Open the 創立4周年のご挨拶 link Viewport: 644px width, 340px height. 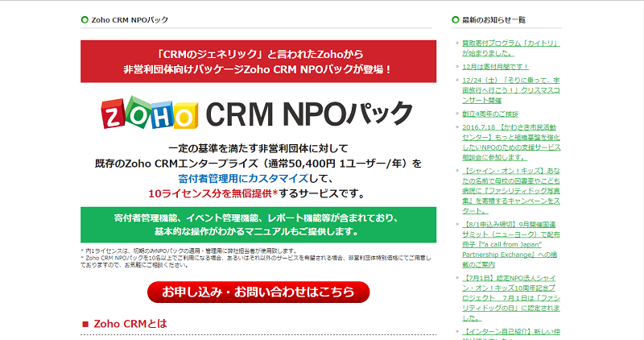490,114
